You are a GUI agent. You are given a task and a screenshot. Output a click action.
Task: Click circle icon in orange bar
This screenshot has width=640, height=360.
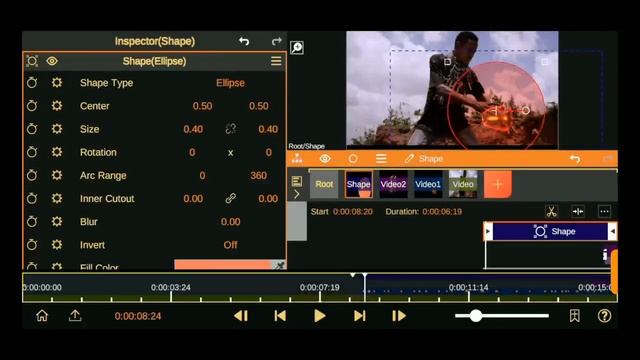point(353,158)
